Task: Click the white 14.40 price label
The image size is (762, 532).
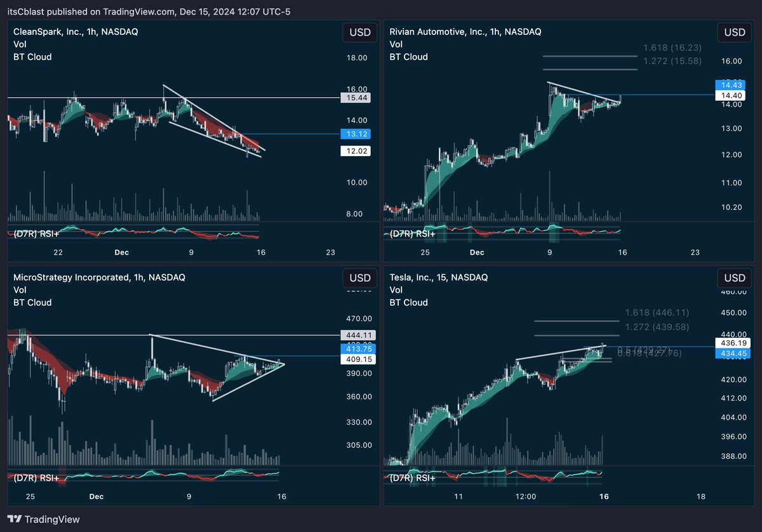Action: tap(730, 95)
